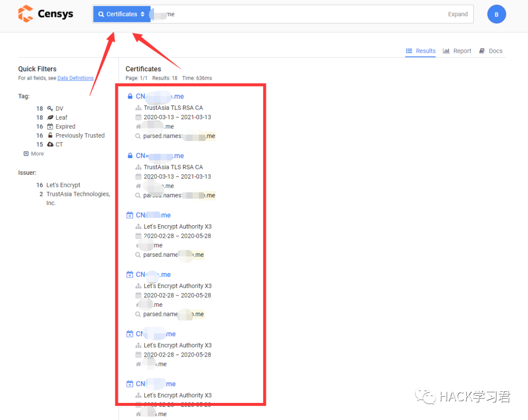528x420 pixels.
Task: Click the Previously Trusted unlocked padlock icon
Action: pos(50,135)
